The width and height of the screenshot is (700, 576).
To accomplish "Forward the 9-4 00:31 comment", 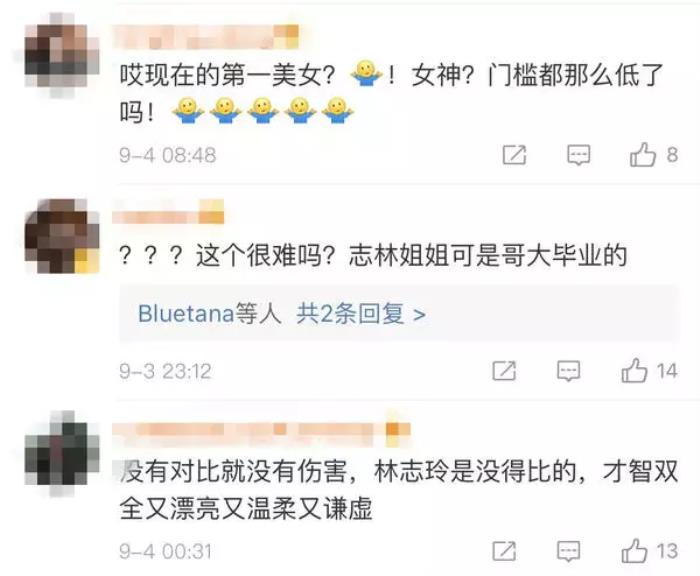I will (504, 551).
